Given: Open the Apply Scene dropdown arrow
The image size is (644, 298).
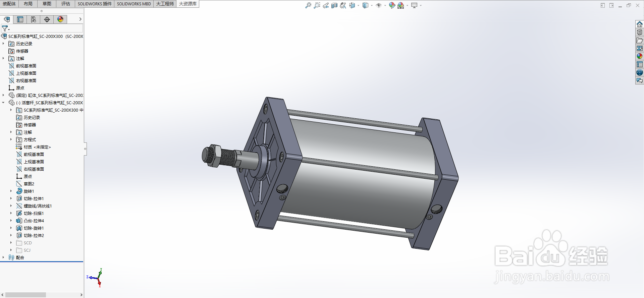Looking at the screenshot, I should [x=407, y=5].
